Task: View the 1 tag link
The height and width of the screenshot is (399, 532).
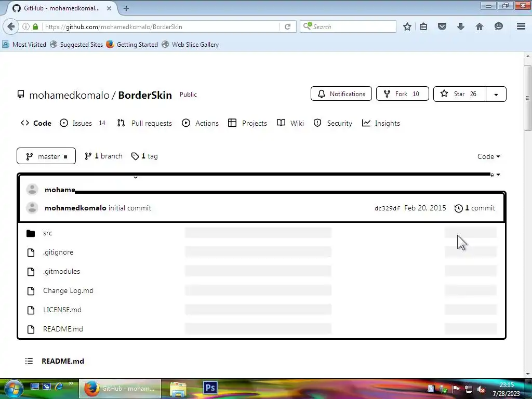Action: [144, 156]
